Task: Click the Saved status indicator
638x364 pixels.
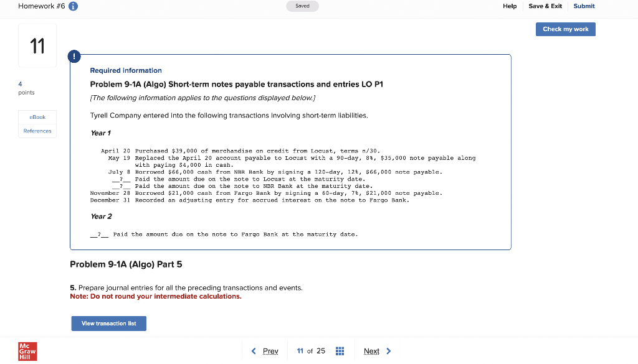Action: click(x=302, y=6)
